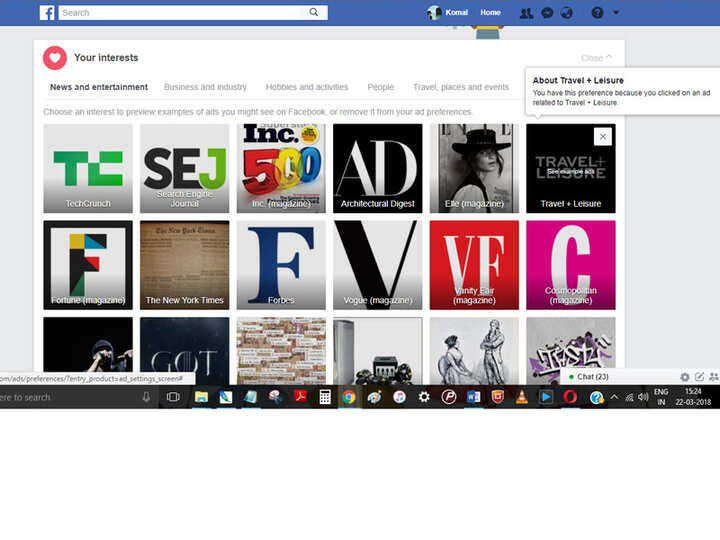Click the new message compose icon in chat bar
The width and height of the screenshot is (720, 540).
pyautogui.click(x=699, y=377)
